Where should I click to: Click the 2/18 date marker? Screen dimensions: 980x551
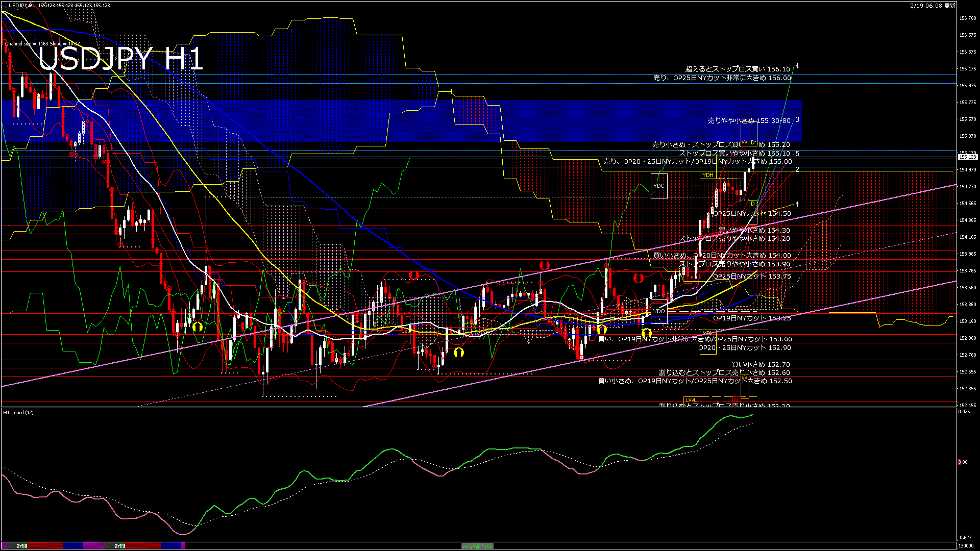coord(21,546)
